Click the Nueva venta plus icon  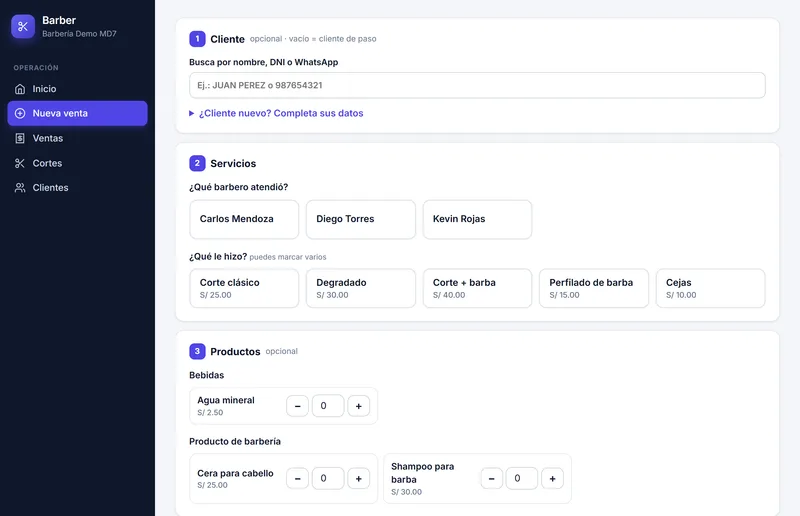point(20,113)
